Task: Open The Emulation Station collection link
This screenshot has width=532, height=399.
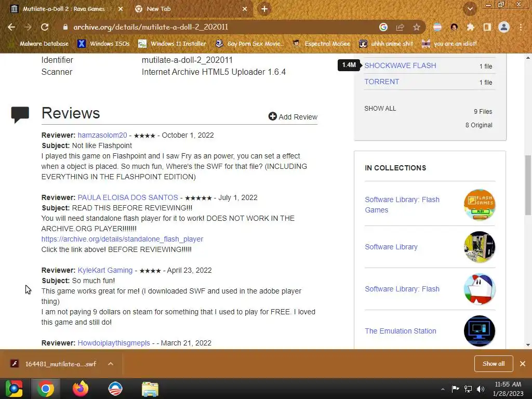Action: click(401, 331)
